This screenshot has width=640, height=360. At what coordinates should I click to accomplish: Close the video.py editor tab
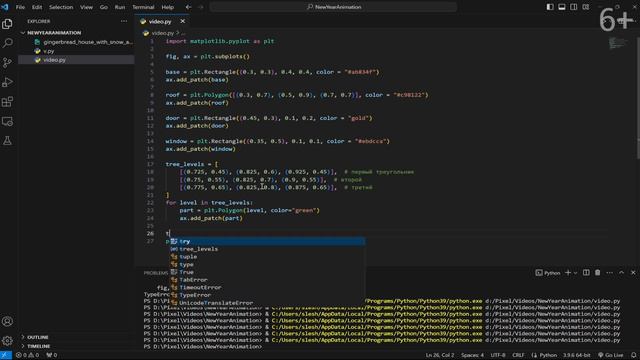point(182,21)
